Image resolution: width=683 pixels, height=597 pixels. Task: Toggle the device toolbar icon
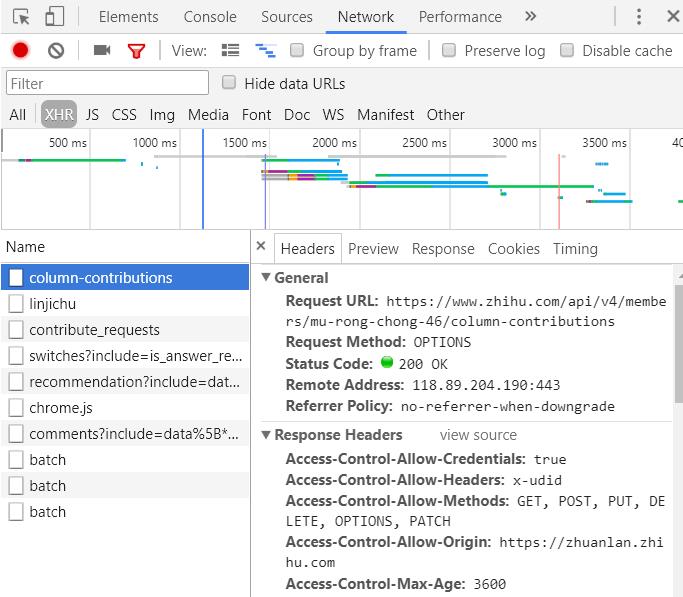(x=54, y=17)
